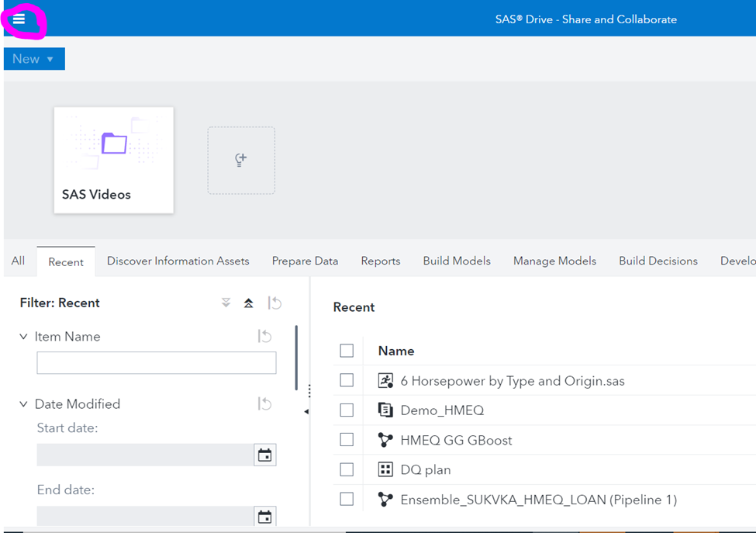
Task: Collapse the Item Name filter section
Action: click(x=23, y=337)
